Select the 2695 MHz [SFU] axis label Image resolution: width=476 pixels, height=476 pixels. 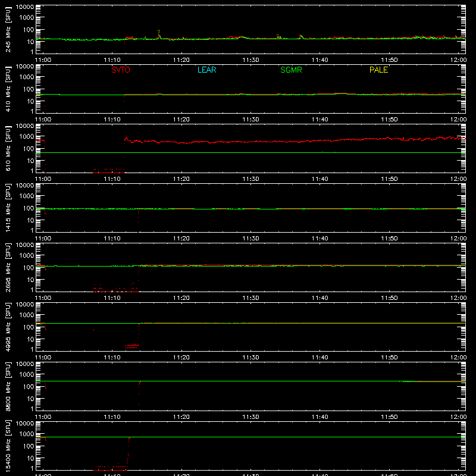tap(8, 267)
